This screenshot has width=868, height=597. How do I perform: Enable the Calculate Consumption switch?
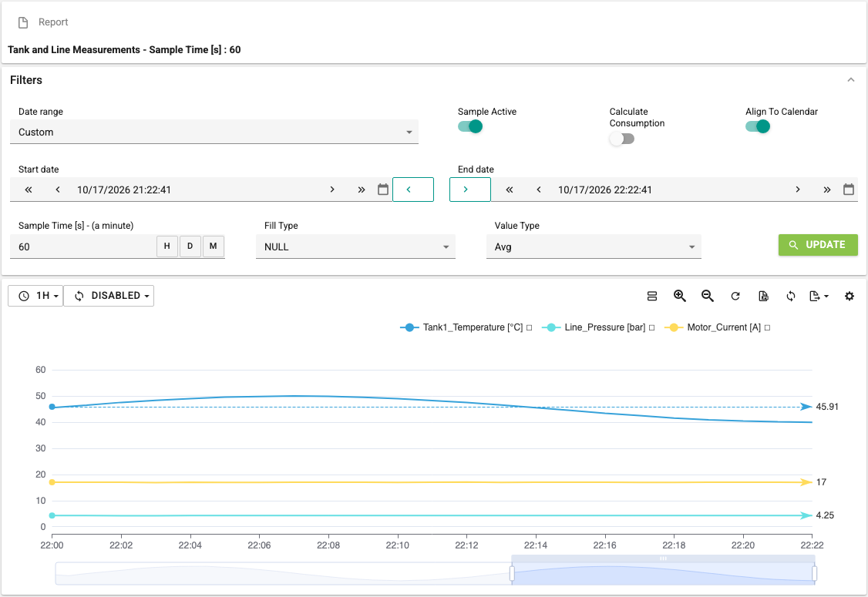click(621, 139)
